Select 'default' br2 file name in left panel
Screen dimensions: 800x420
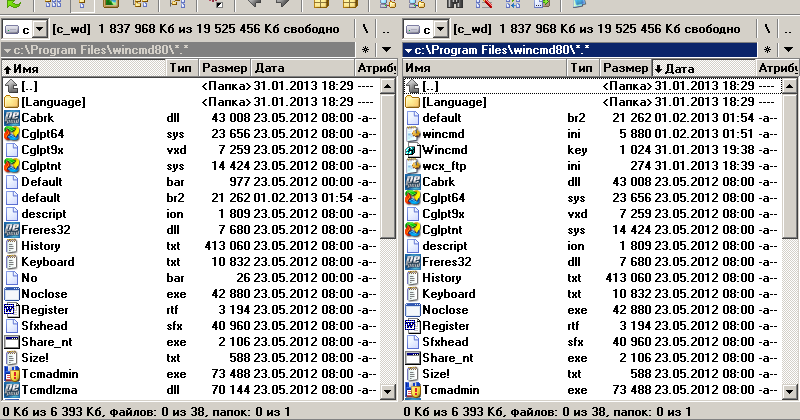40,198
